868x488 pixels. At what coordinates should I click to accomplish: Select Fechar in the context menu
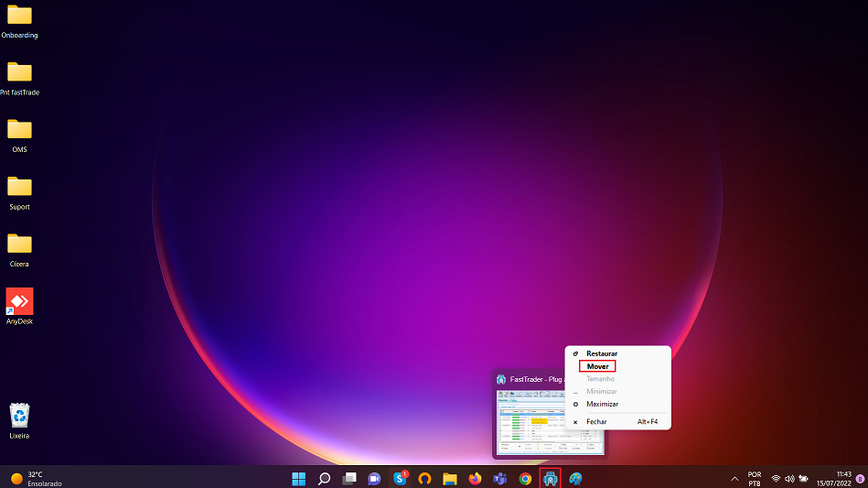point(596,422)
